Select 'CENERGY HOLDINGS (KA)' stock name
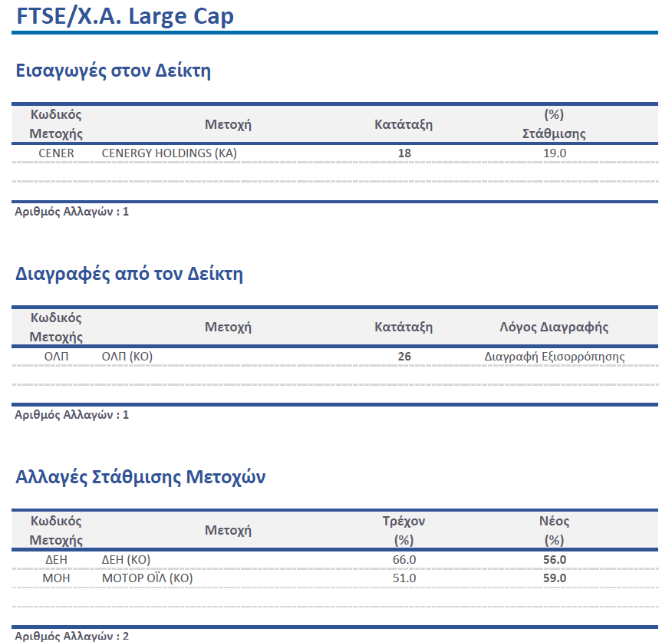 [170, 153]
